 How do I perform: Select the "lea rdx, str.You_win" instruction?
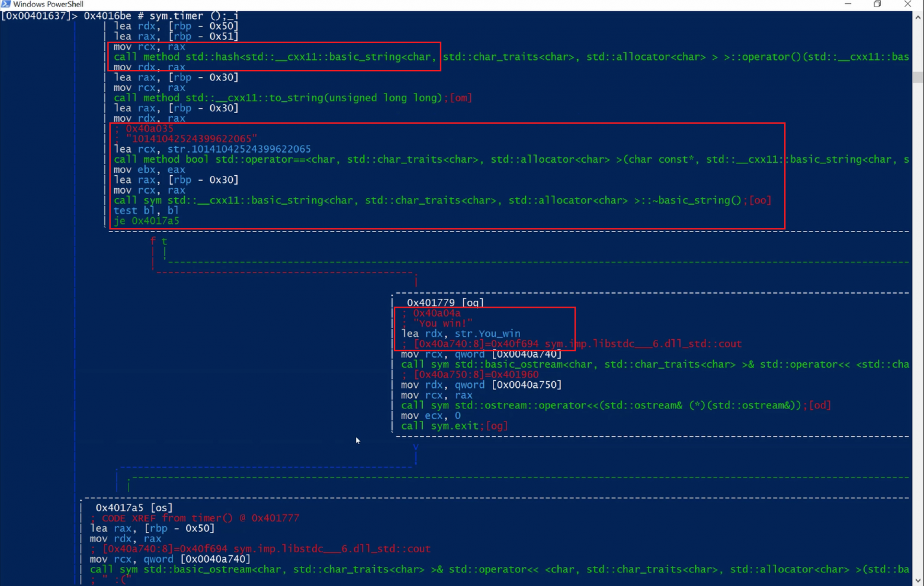click(x=461, y=333)
